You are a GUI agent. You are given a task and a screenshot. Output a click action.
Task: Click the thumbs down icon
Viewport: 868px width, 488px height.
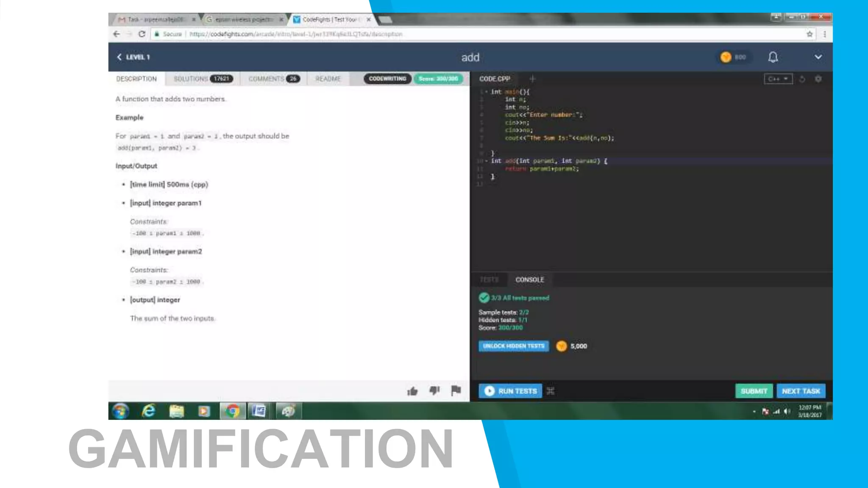tap(434, 390)
